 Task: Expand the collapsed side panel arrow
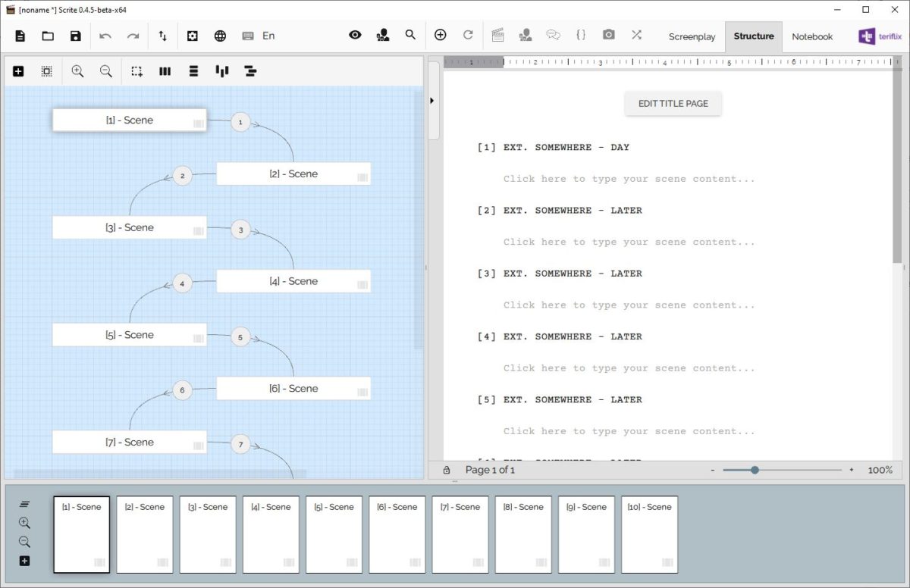432,99
